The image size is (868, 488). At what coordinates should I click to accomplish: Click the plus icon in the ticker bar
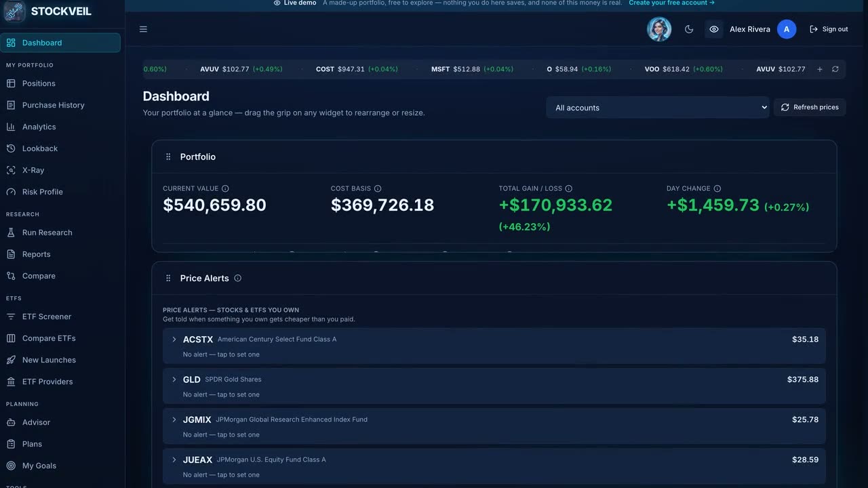click(819, 69)
